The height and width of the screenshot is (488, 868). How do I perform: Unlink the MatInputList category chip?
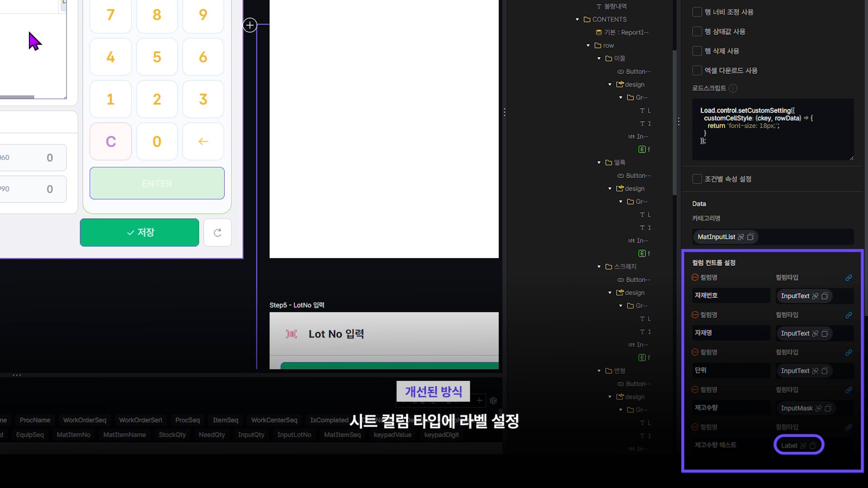pos(741,237)
